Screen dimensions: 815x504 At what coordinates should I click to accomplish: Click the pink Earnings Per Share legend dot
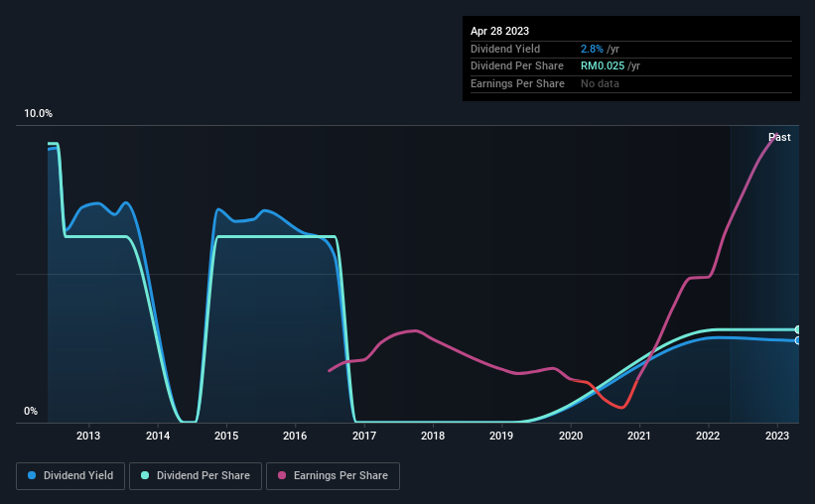pos(282,475)
